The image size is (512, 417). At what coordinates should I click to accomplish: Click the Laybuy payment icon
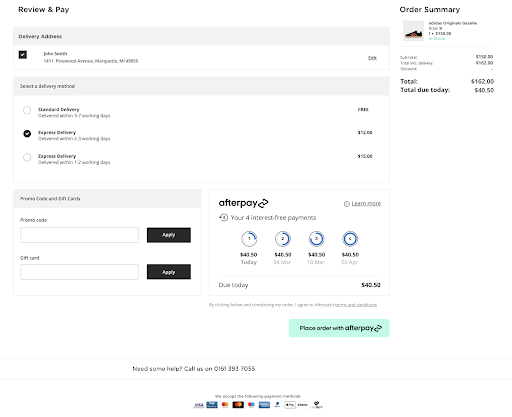pyautogui.click(x=316, y=405)
